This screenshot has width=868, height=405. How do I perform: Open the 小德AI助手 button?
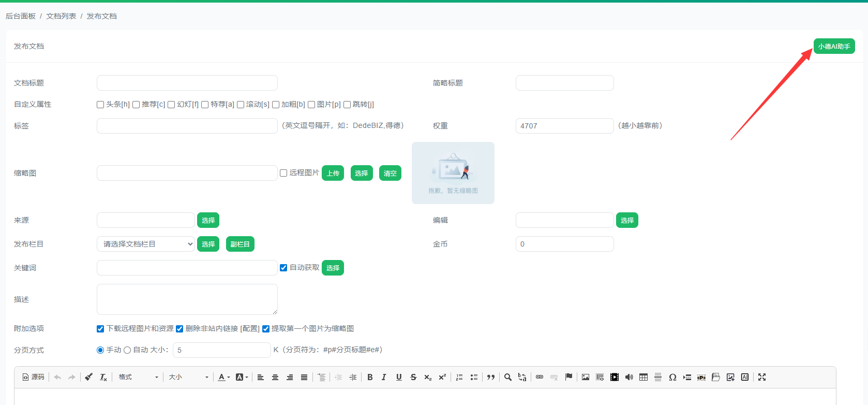pos(834,46)
